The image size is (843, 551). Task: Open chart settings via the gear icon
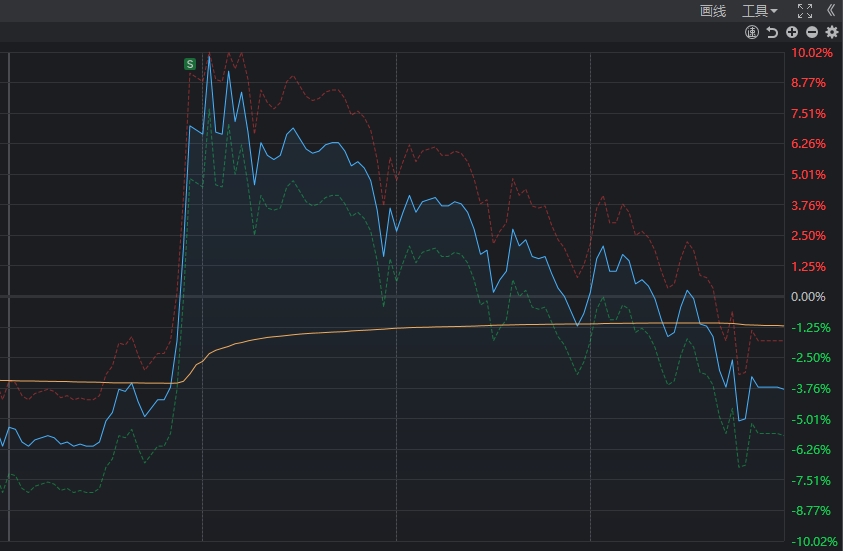[x=832, y=32]
